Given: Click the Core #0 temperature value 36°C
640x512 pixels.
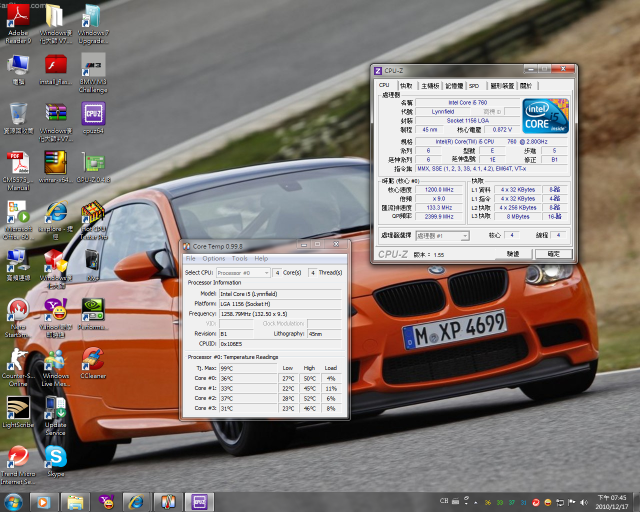Looking at the screenshot, I should 248,378.
